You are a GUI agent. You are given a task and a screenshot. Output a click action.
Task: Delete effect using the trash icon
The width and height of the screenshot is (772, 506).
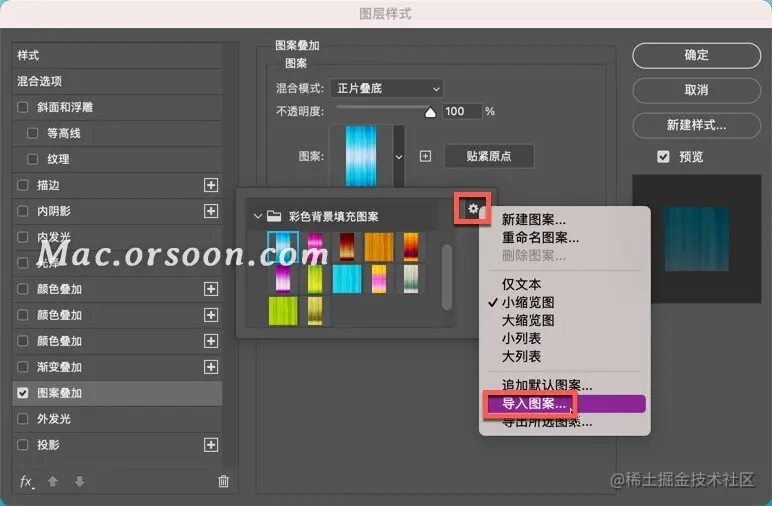pos(224,481)
